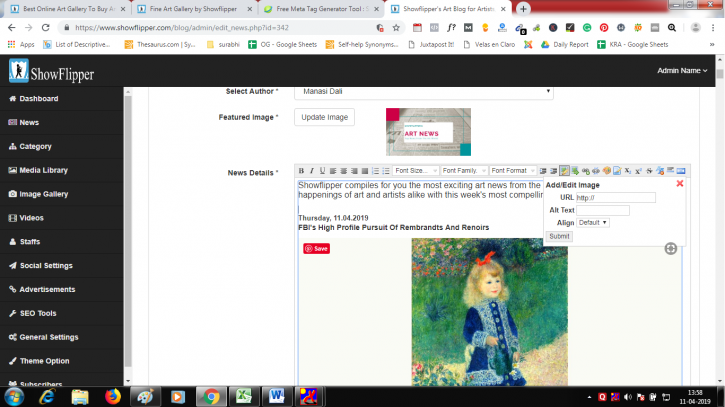This screenshot has width=725, height=407.
Task: Click the subscript toolbar icon
Action: point(628,171)
